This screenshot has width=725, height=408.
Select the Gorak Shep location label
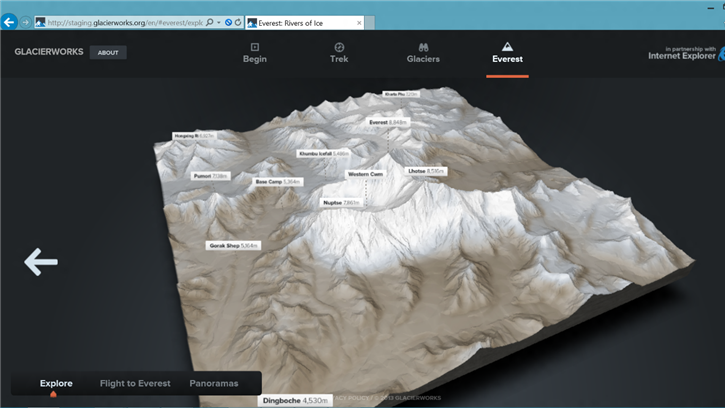coord(232,245)
